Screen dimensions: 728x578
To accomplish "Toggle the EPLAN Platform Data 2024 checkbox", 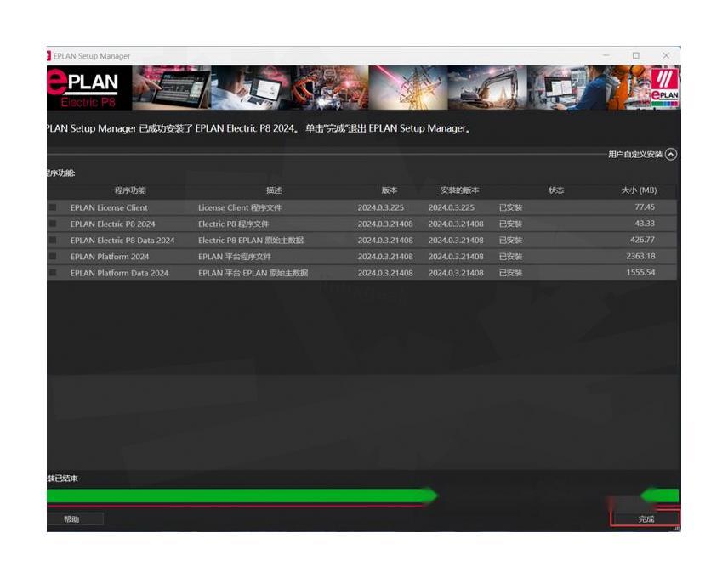I will (53, 273).
